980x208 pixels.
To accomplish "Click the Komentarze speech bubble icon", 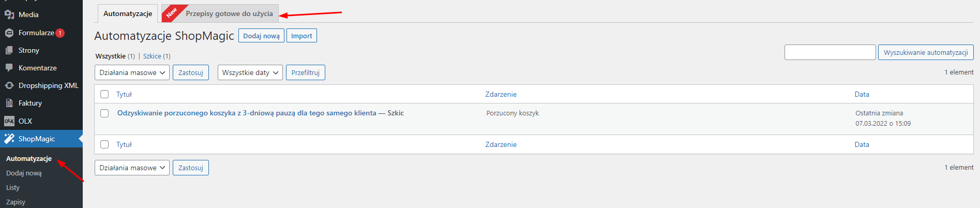I will pos(9,68).
